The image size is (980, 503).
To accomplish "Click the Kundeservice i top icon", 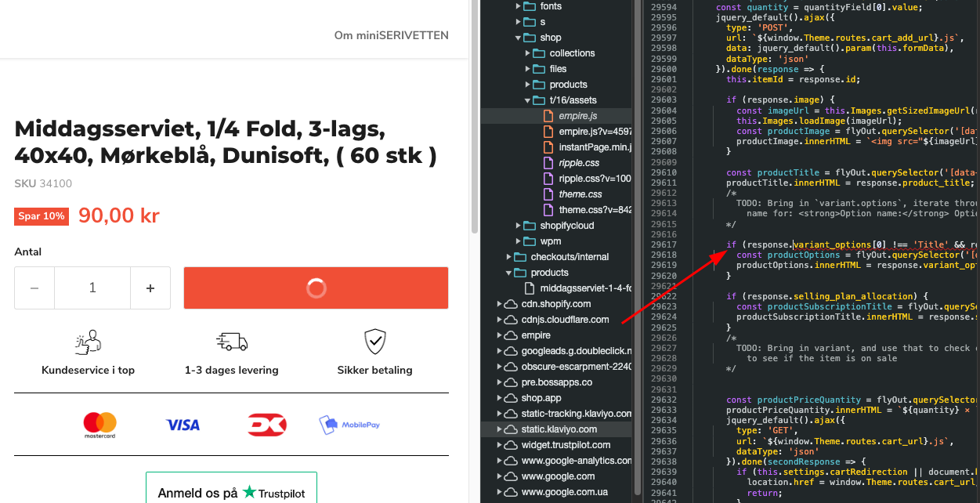I will click(88, 342).
